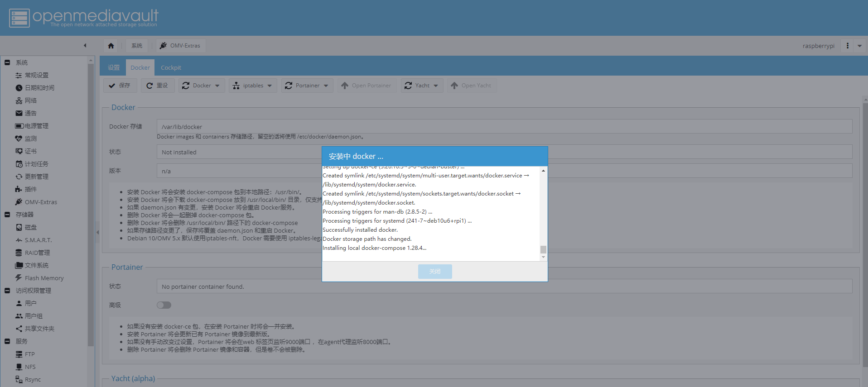
Task: Click the log scroll-up arrow
Action: [543, 171]
